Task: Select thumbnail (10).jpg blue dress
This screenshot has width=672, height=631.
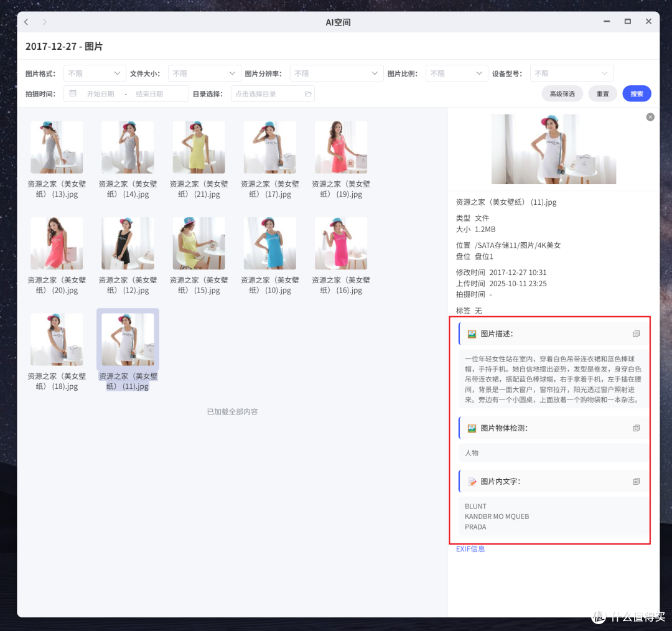Action: 270,243
